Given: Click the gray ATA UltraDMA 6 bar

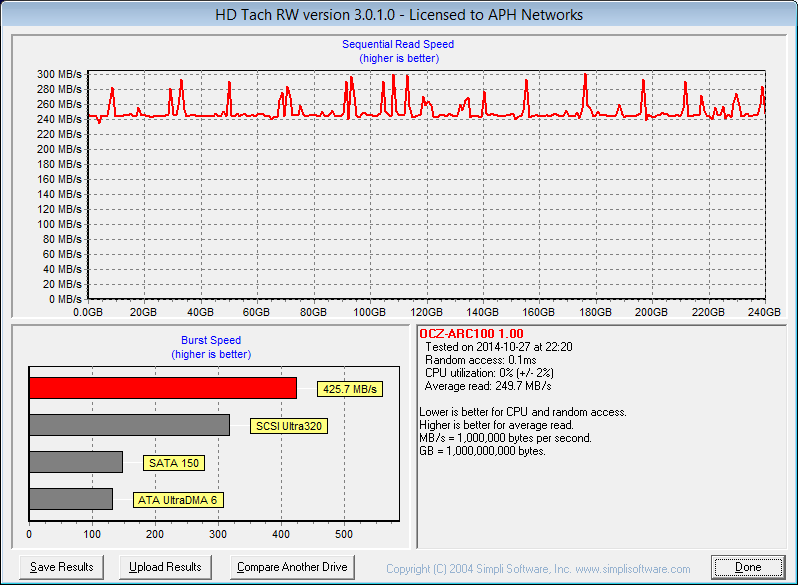Looking at the screenshot, I should tap(71, 499).
